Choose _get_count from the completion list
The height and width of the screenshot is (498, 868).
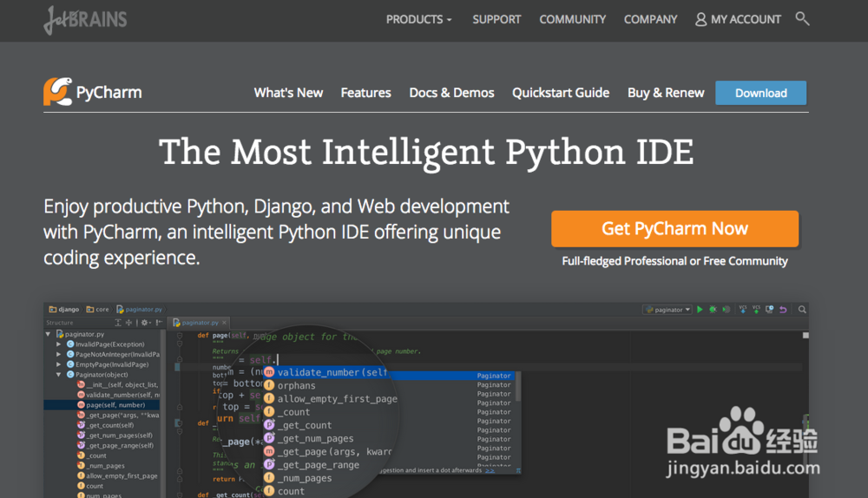[x=304, y=425]
